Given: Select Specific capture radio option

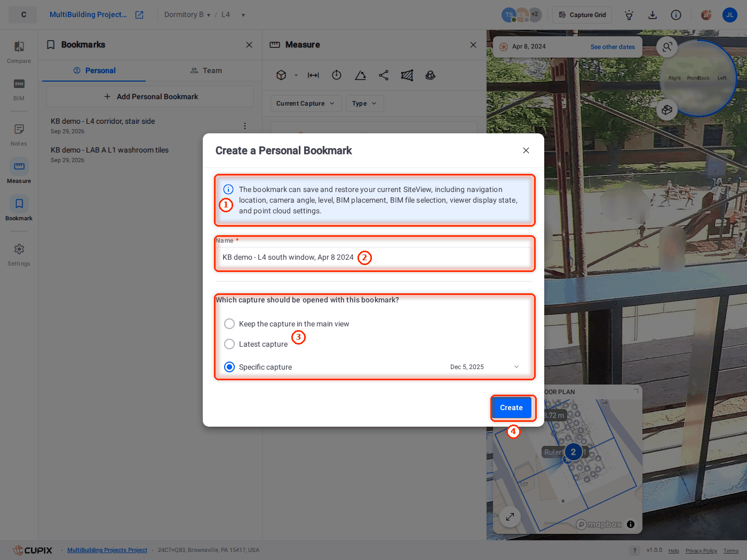Looking at the screenshot, I should (x=229, y=367).
